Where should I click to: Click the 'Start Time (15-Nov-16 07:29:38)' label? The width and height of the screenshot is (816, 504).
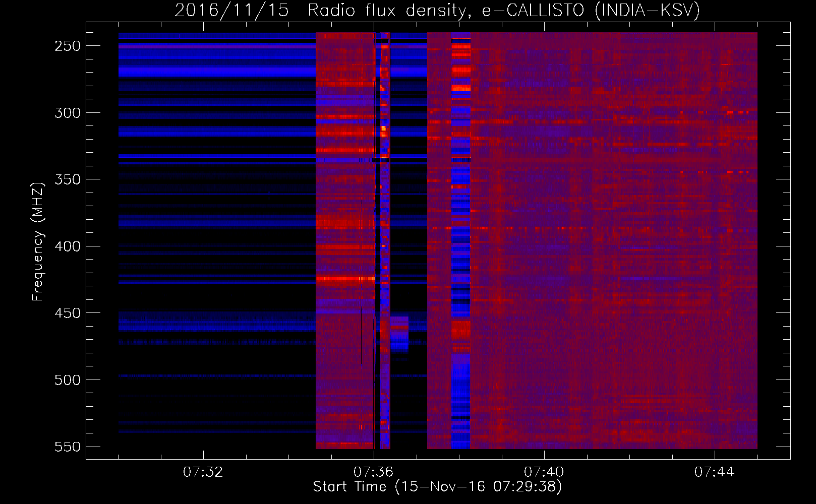[437, 487]
